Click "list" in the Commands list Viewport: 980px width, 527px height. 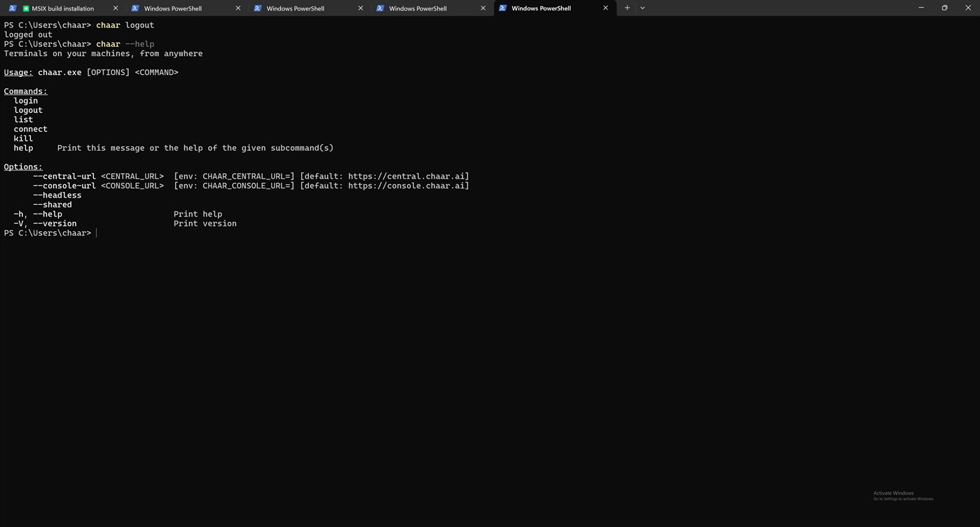[x=23, y=120]
